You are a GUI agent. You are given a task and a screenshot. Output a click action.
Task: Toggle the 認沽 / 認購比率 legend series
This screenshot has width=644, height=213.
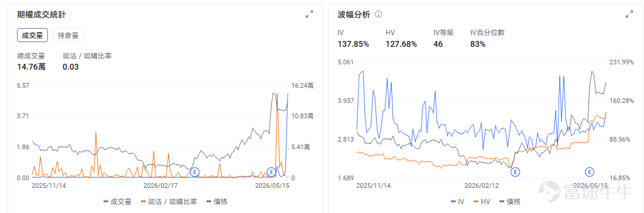tap(168, 201)
